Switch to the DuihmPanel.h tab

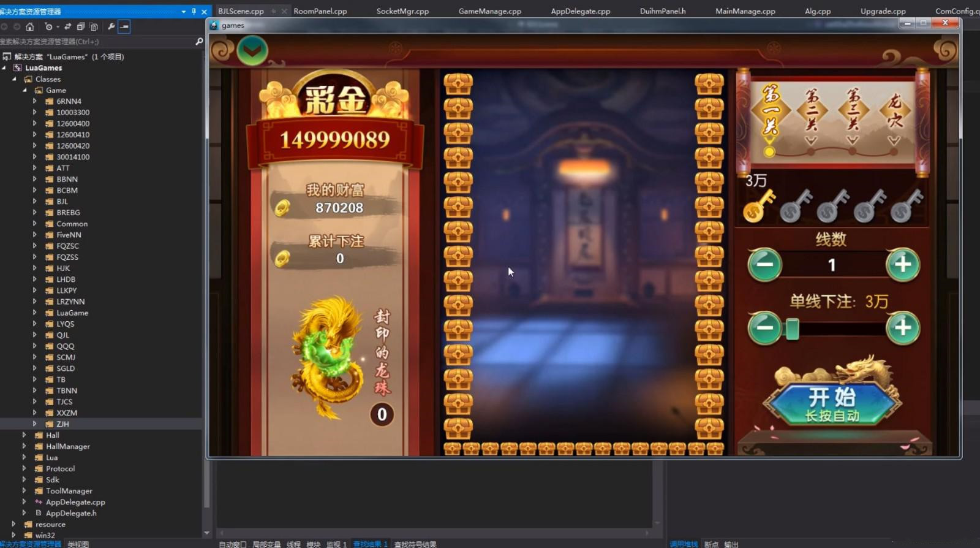pyautogui.click(x=663, y=11)
